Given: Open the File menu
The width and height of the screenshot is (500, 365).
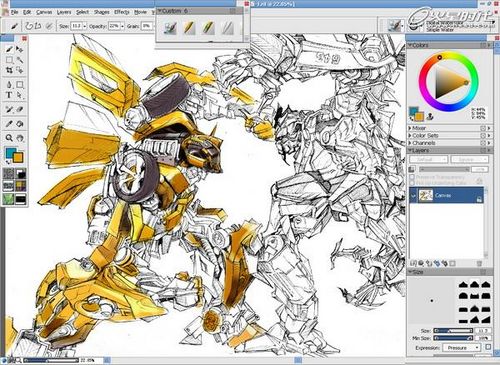Looking at the screenshot, I should click(x=14, y=12).
